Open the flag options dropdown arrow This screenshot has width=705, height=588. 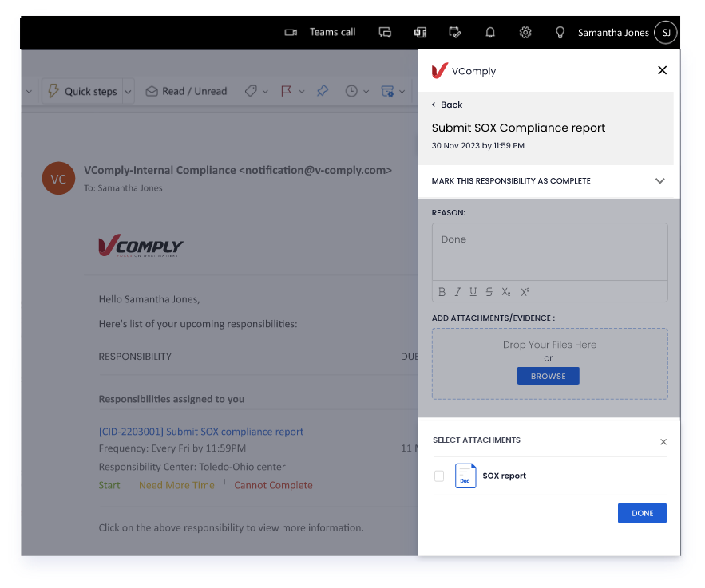[302, 92]
